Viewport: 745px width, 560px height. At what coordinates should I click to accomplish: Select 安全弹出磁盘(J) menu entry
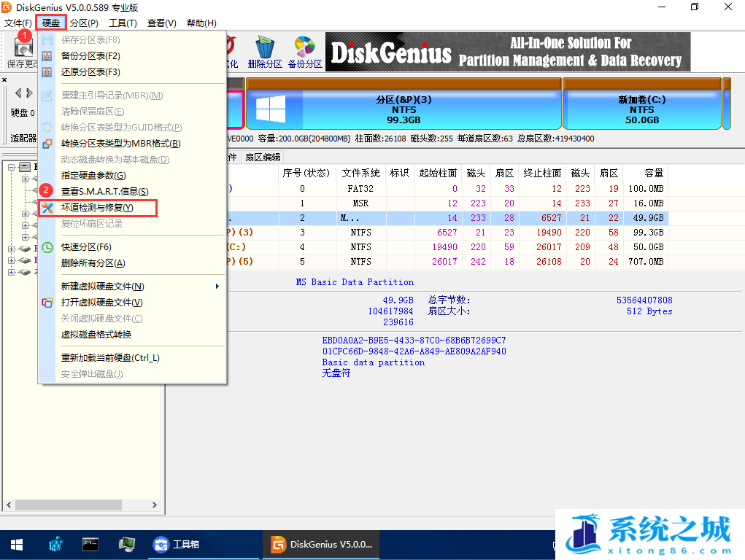tap(132, 374)
